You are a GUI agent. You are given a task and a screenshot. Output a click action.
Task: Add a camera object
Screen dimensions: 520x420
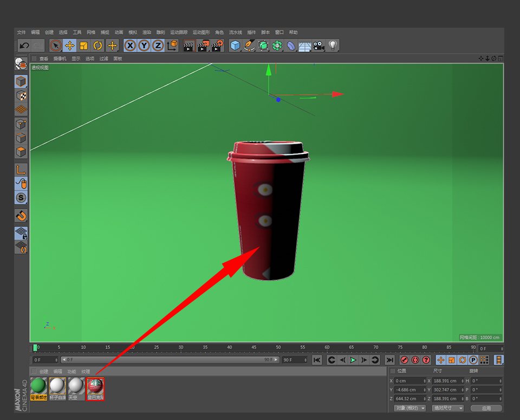[319, 46]
